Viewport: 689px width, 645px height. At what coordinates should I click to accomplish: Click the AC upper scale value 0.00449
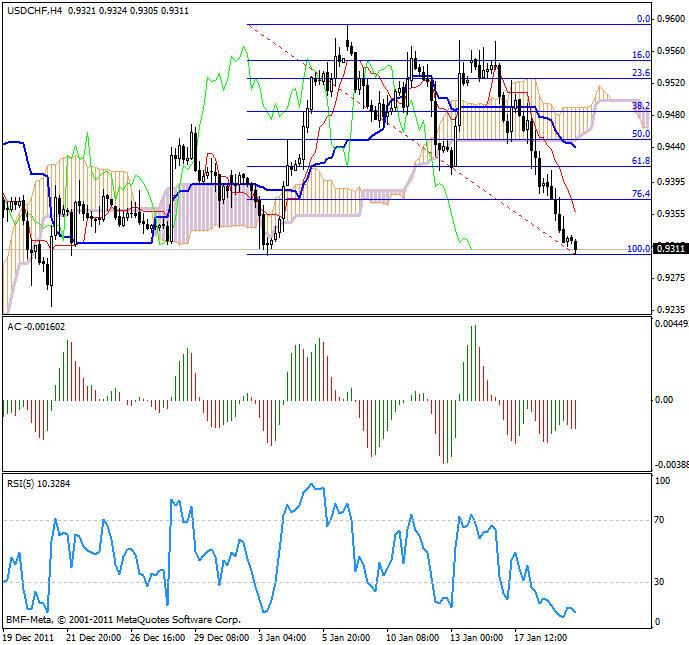click(671, 324)
